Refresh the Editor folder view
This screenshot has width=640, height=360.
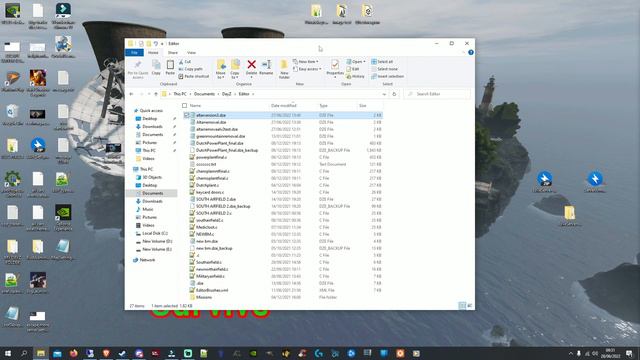[394, 94]
